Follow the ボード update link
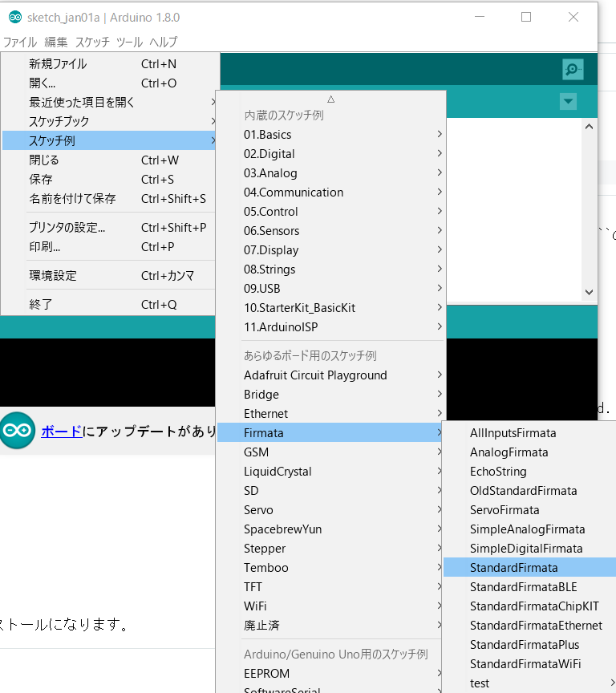This screenshot has height=693, width=616. click(x=62, y=432)
